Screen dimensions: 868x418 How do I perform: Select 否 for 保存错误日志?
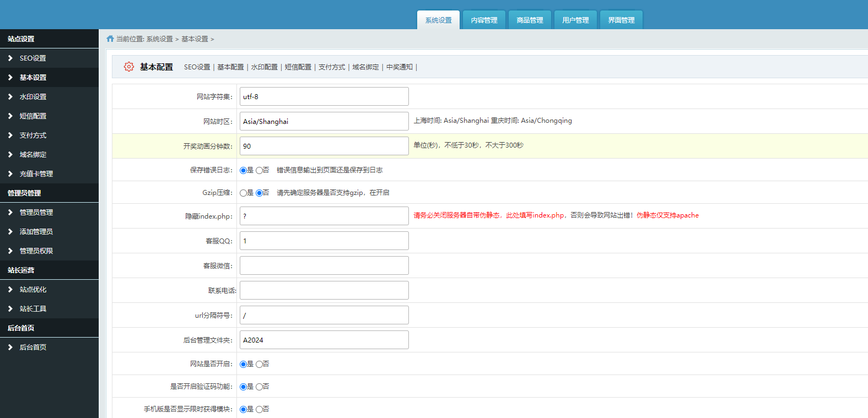(259, 171)
